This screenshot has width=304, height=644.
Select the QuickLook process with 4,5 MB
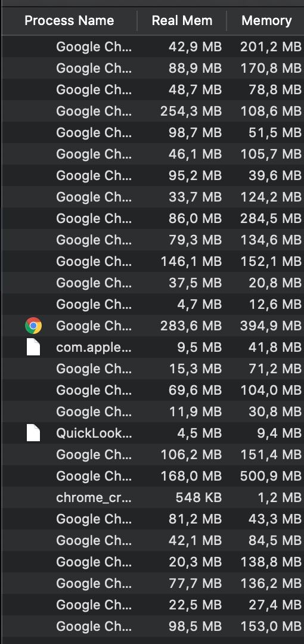(x=153, y=433)
